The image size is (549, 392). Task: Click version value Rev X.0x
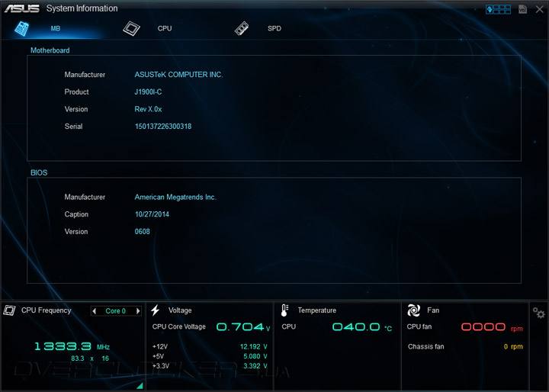pos(148,109)
